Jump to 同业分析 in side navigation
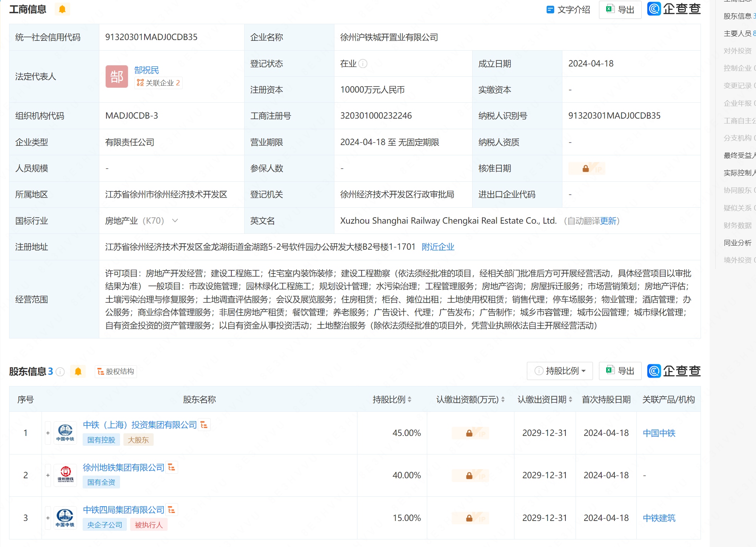This screenshot has height=547, width=756. click(x=738, y=243)
